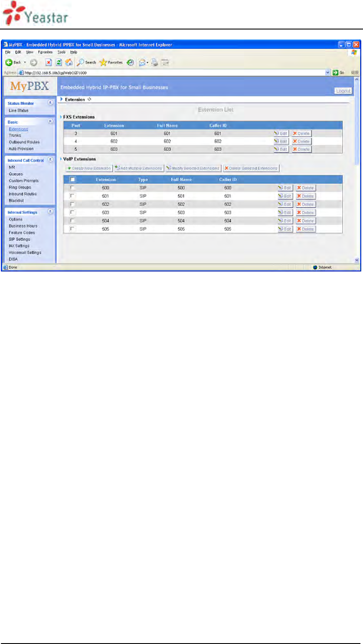Toggle the select-all checkbox in VoIP table header
This screenshot has width=363, height=644.
click(73, 180)
